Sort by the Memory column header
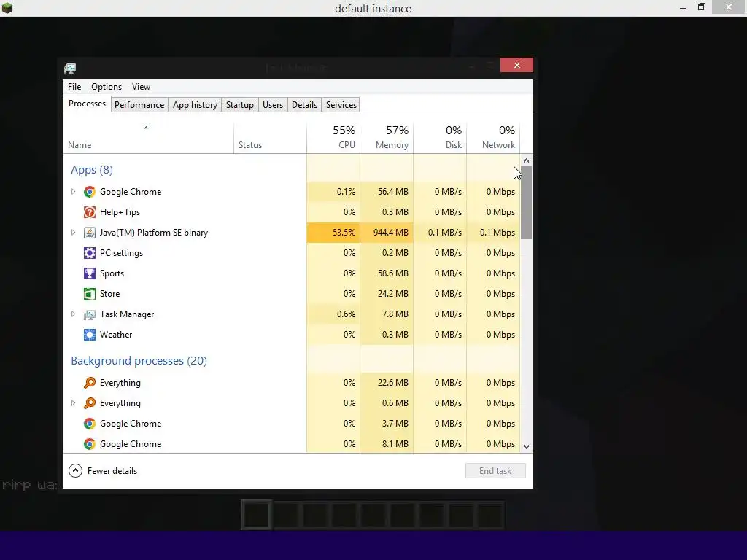The image size is (747, 560). point(387,137)
